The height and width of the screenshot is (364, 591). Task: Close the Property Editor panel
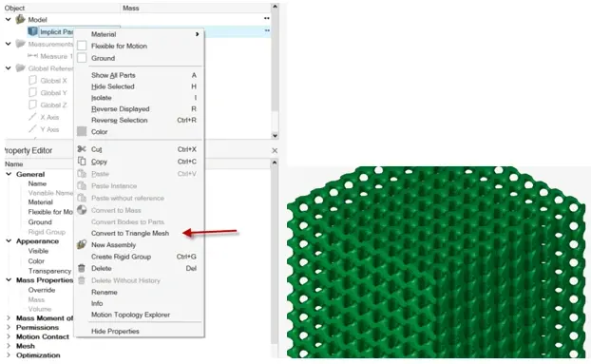(275, 151)
